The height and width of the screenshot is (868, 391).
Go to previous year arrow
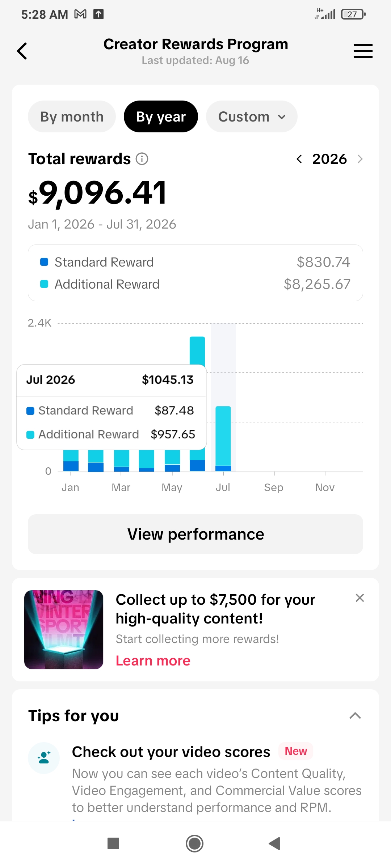(x=299, y=159)
